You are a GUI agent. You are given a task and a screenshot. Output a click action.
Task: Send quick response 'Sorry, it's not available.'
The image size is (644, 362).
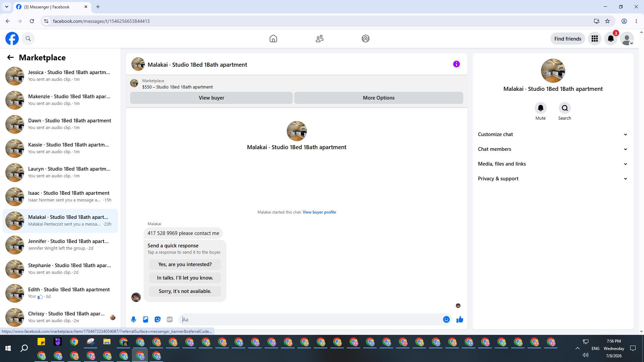pyautogui.click(x=185, y=291)
